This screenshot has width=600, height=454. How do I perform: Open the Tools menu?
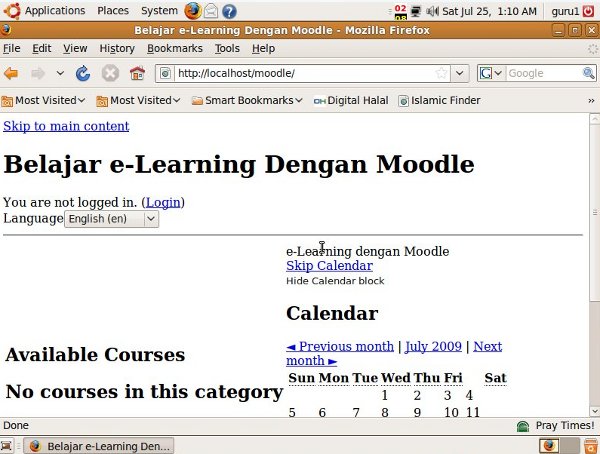click(x=227, y=49)
